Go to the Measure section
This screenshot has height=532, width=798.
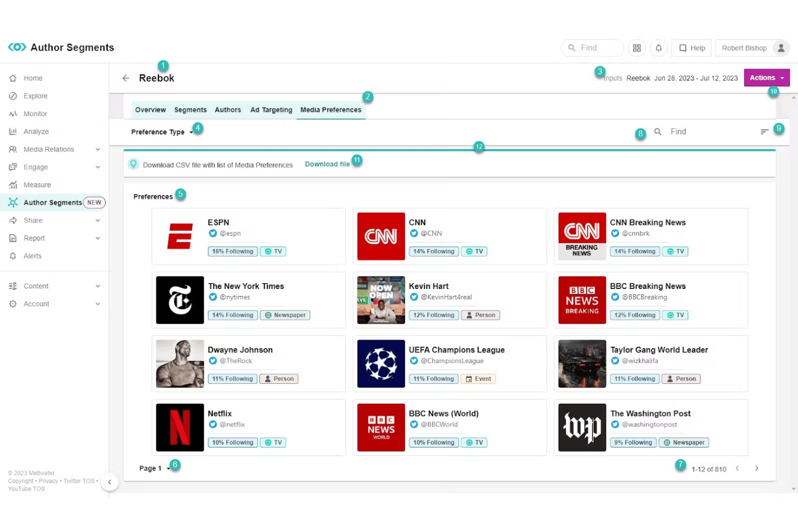click(37, 185)
